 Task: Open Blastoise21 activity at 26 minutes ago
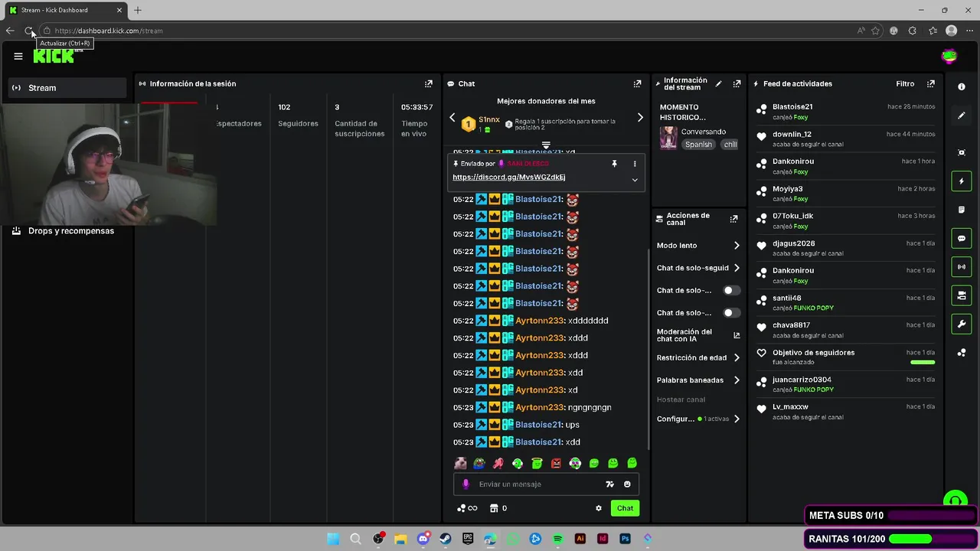(845, 112)
